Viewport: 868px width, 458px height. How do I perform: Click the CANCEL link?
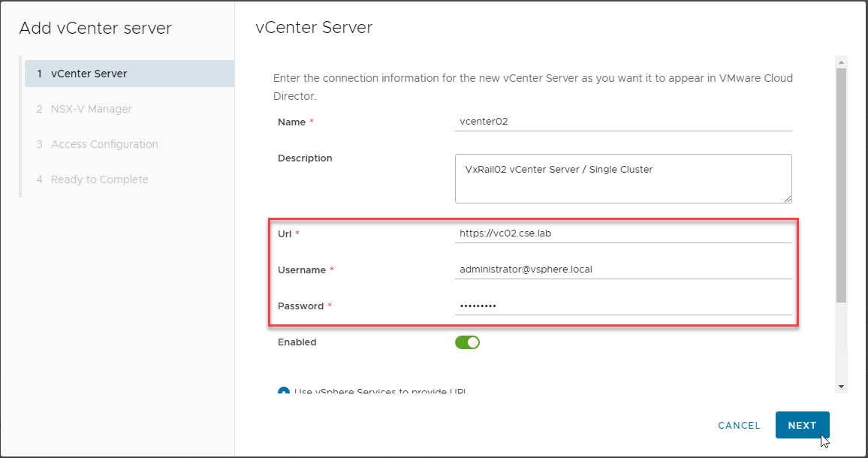click(739, 425)
